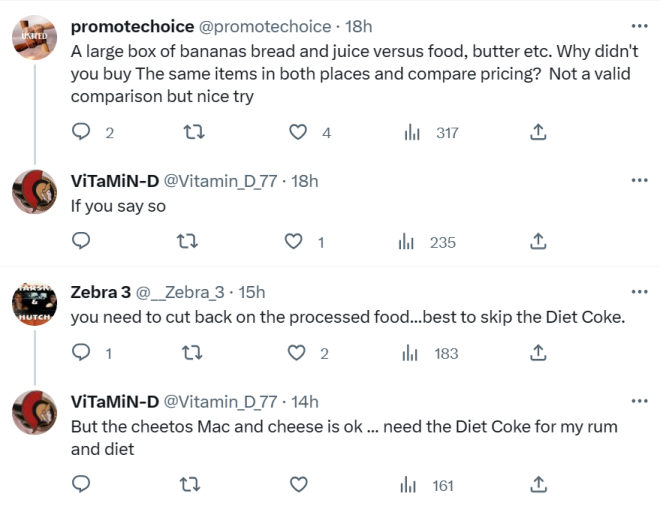Image resolution: width=660 pixels, height=509 pixels.
Task: Open more options on "If you say so" tweet
Action: click(640, 180)
